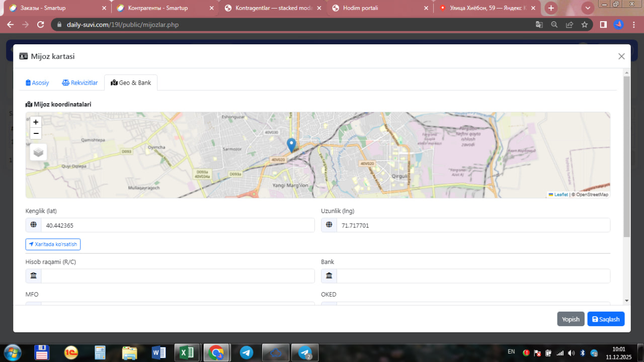Image resolution: width=644 pixels, height=362 pixels.
Task: Click the Kenglik (lat) input field
Action: point(177,226)
